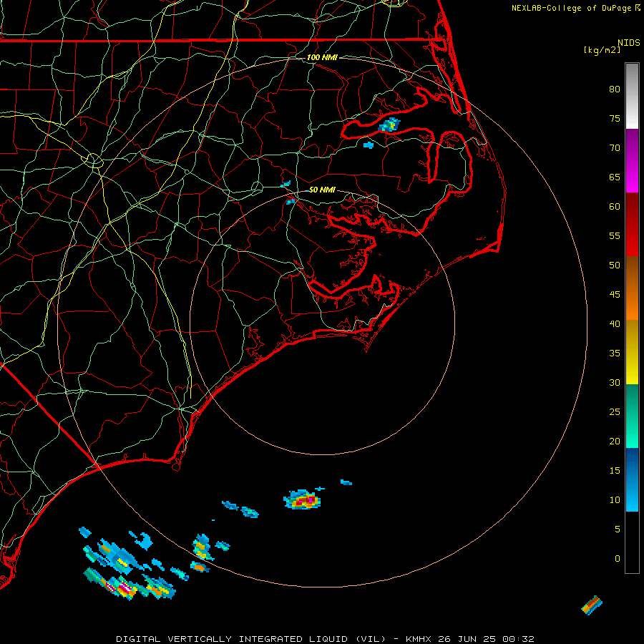Click the magenta segment of the color bar
644x644 pixels.
pos(632,160)
